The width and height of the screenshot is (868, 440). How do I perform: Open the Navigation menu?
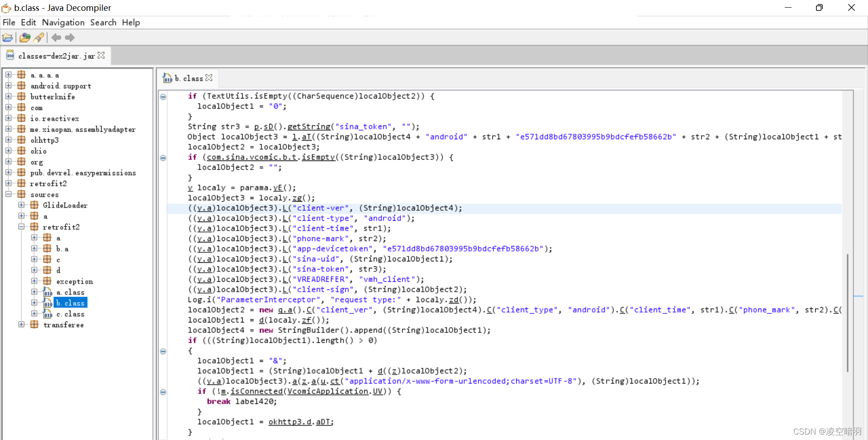[x=63, y=23]
